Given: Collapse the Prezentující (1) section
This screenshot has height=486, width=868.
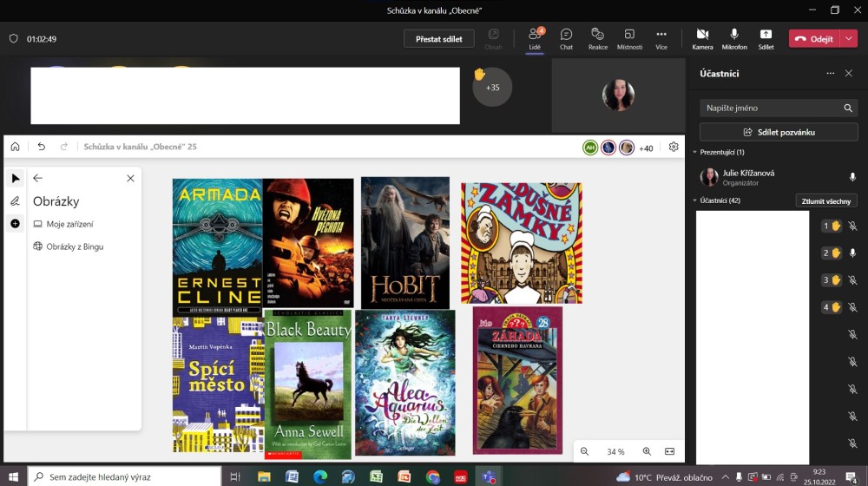Looking at the screenshot, I should coord(694,152).
